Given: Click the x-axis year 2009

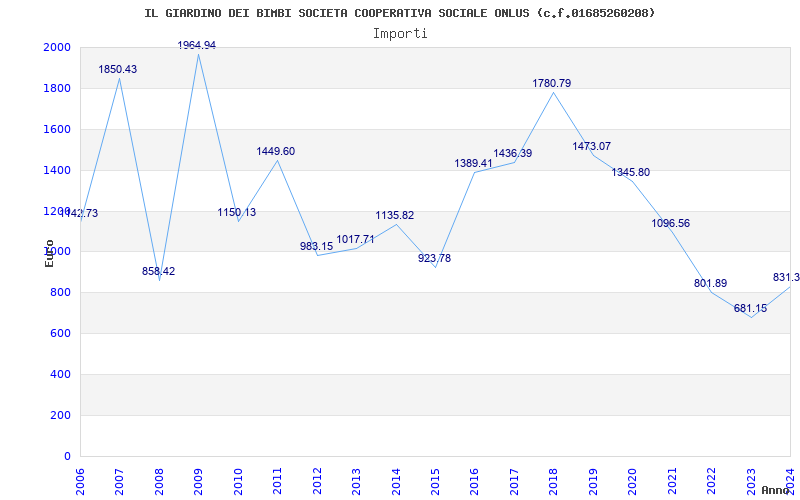Looking at the screenshot, I should tap(199, 481).
